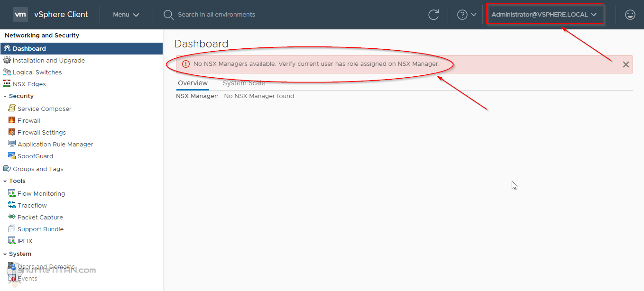Click the vm logo in the header

[20, 14]
